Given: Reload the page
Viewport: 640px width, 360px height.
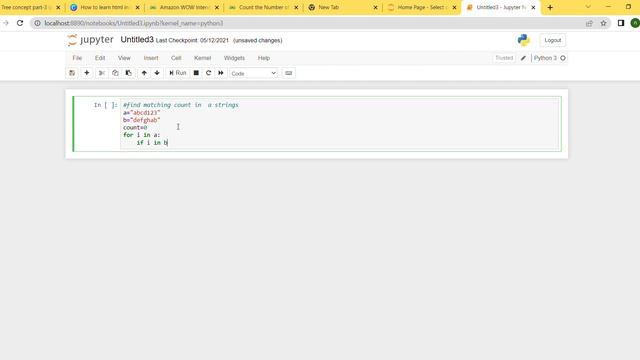Looking at the screenshot, I should pyautogui.click(x=20, y=23).
